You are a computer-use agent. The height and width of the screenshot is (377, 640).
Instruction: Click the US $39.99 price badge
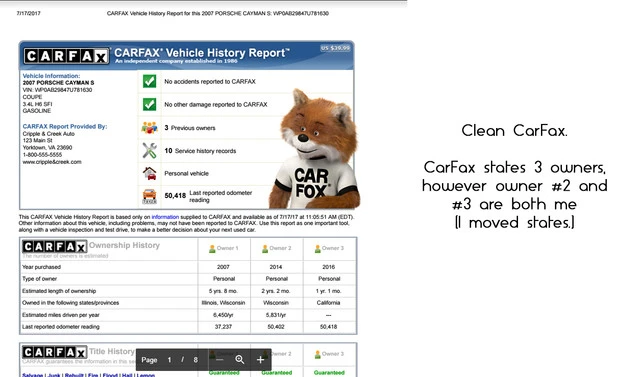[335, 48]
